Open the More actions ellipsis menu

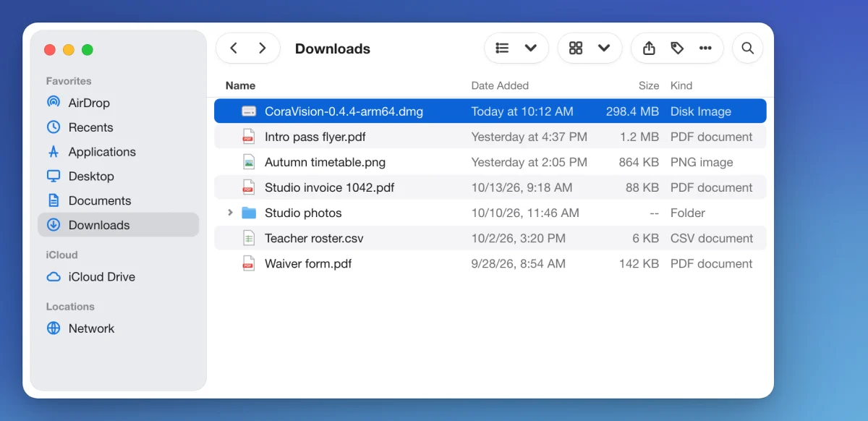click(x=705, y=48)
